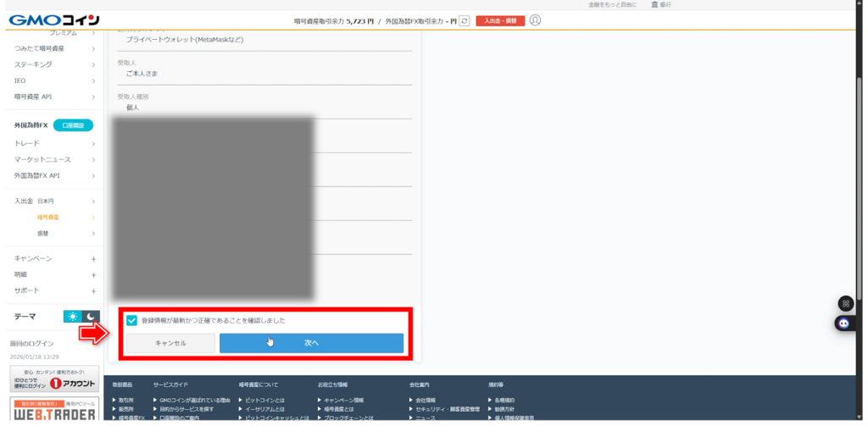
Task: Click the GMO Coin logo
Action: pyautogui.click(x=53, y=19)
